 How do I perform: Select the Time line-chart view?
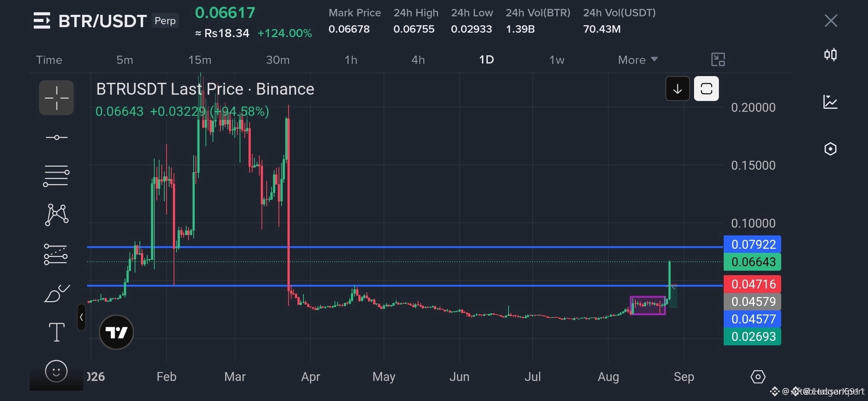(49, 60)
